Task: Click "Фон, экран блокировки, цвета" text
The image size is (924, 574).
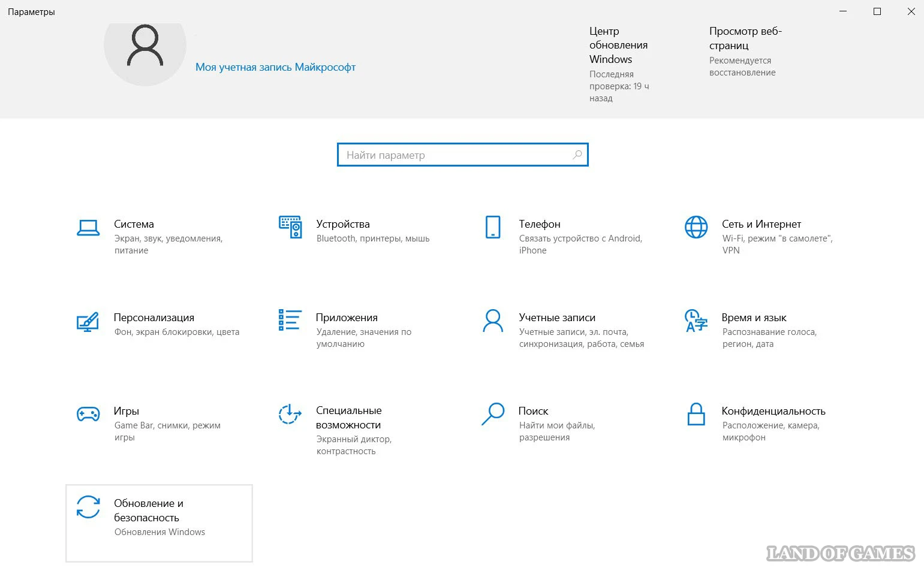Action: click(177, 332)
